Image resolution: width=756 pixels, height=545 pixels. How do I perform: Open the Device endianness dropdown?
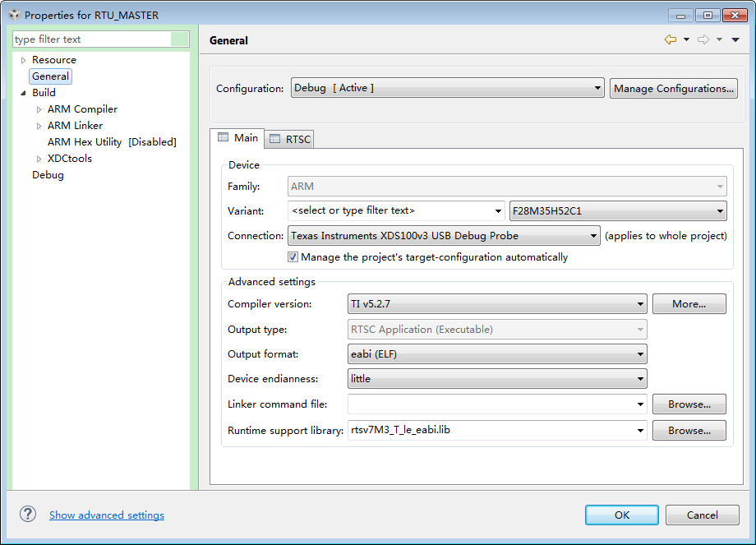coord(497,379)
